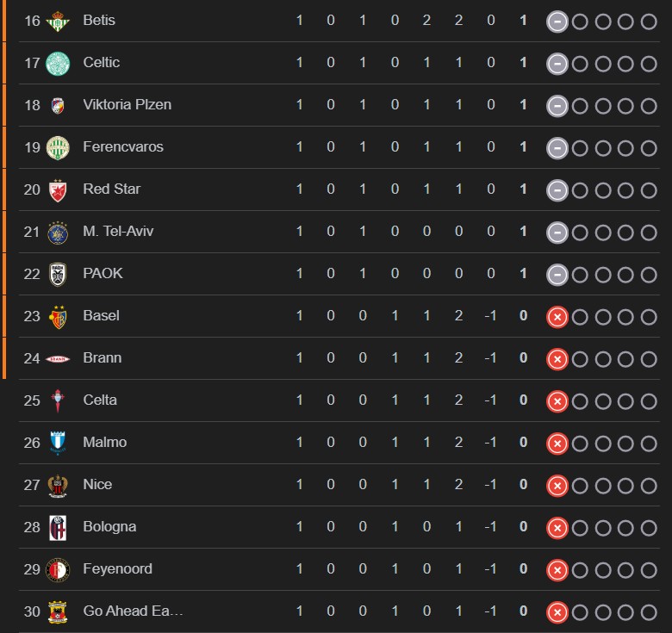This screenshot has height=633, width=672.
Task: Click Go Ahead Eagles loss indicator
Action: click(557, 611)
